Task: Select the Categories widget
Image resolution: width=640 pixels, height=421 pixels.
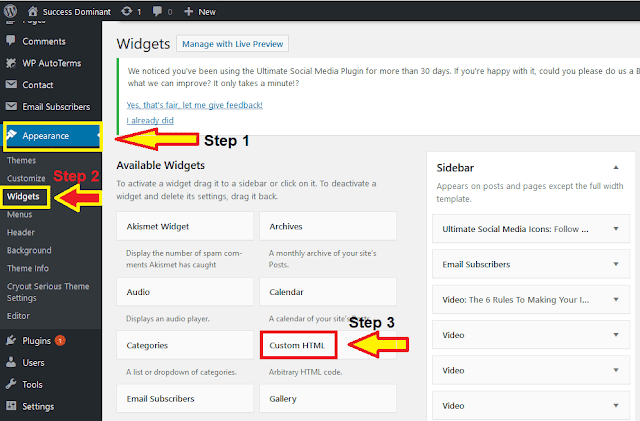Action: [x=185, y=345]
